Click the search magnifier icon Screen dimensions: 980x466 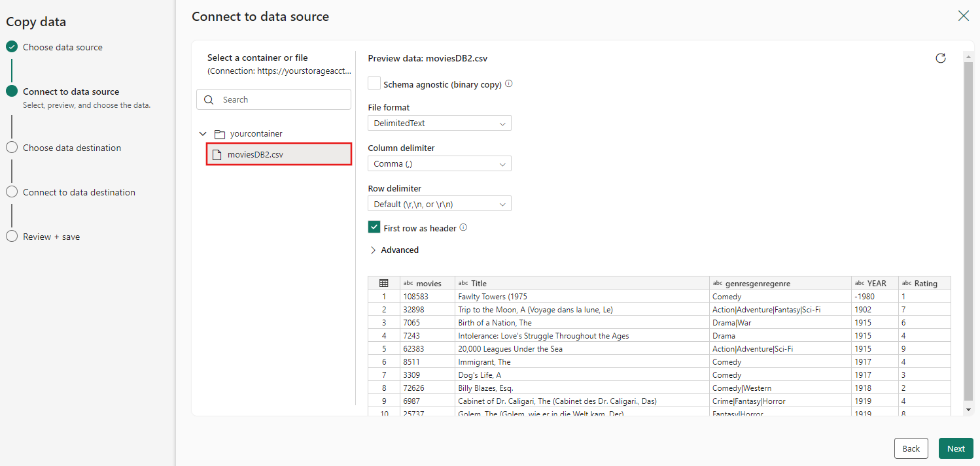click(x=209, y=100)
